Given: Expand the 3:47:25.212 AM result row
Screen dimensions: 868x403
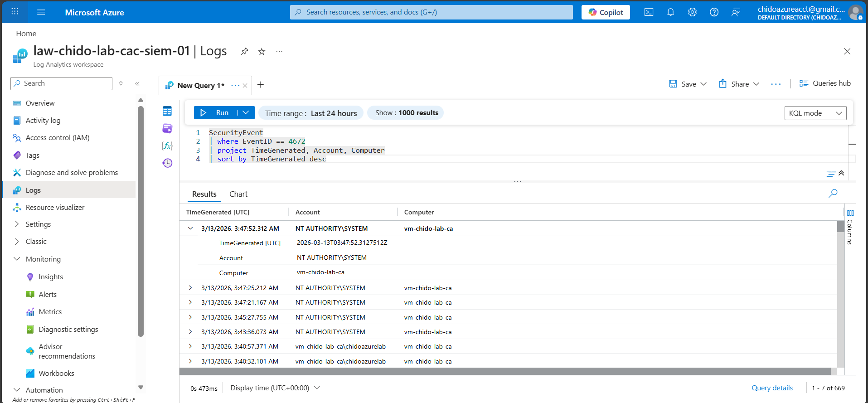Looking at the screenshot, I should coord(190,288).
